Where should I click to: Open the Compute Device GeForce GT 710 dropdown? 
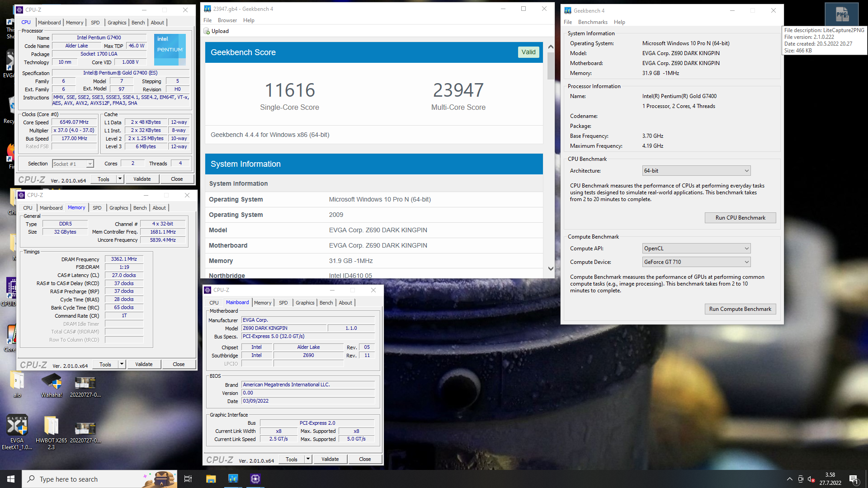click(x=696, y=262)
